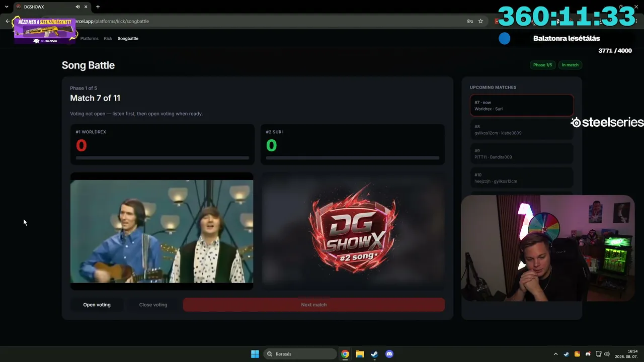The height and width of the screenshot is (362, 644).
Task: Open network settings from the tray icon
Action: pos(598,354)
